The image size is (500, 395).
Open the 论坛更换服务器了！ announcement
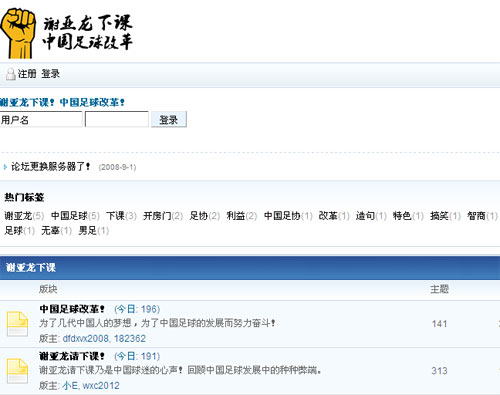51,166
